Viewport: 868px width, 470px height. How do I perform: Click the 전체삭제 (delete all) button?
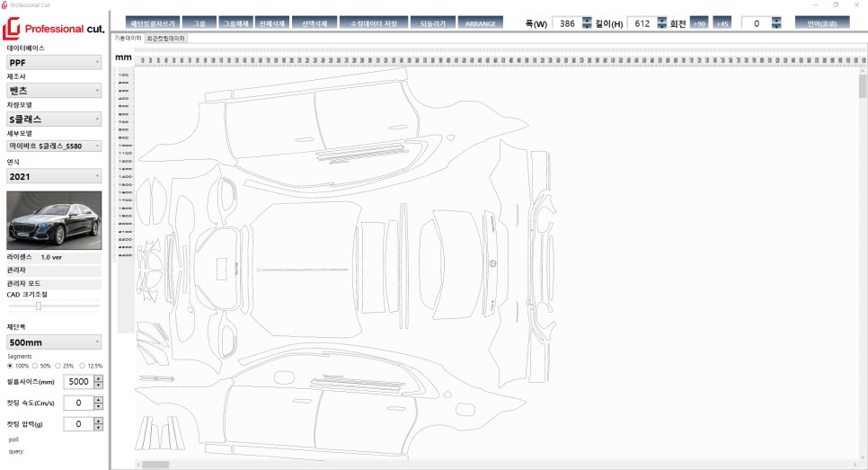[x=274, y=23]
